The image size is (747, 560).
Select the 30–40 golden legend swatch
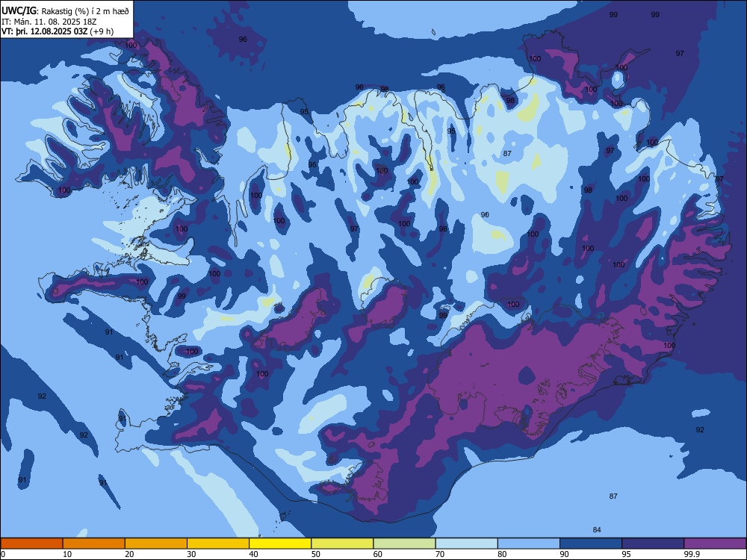click(218, 544)
